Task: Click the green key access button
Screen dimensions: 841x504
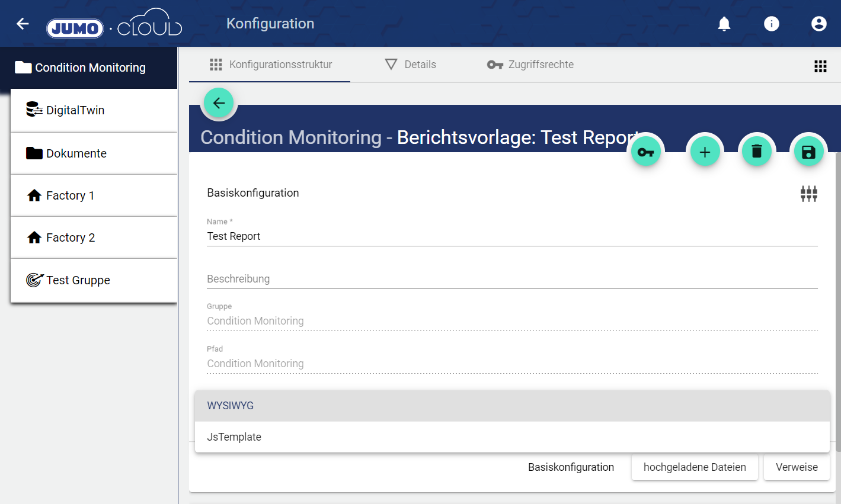Action: click(x=645, y=152)
